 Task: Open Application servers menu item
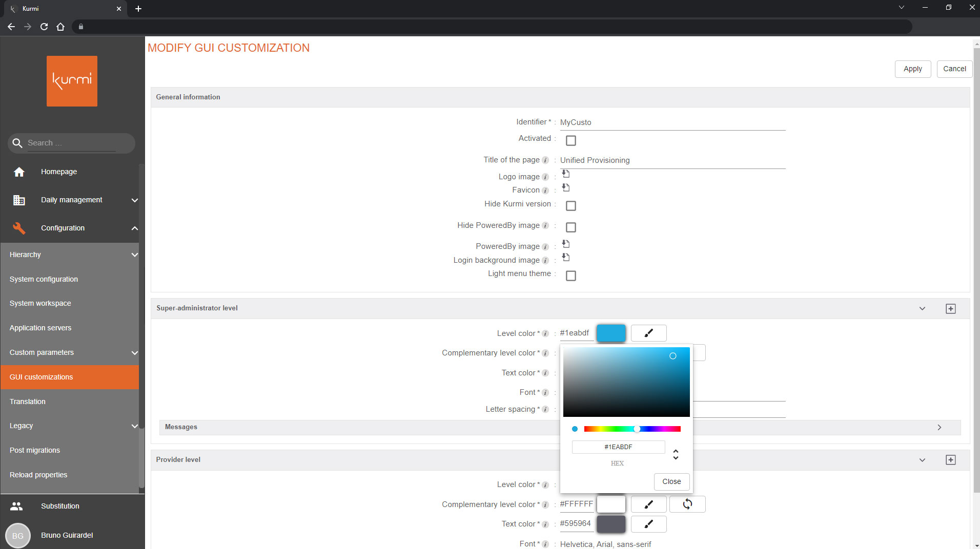pyautogui.click(x=70, y=328)
